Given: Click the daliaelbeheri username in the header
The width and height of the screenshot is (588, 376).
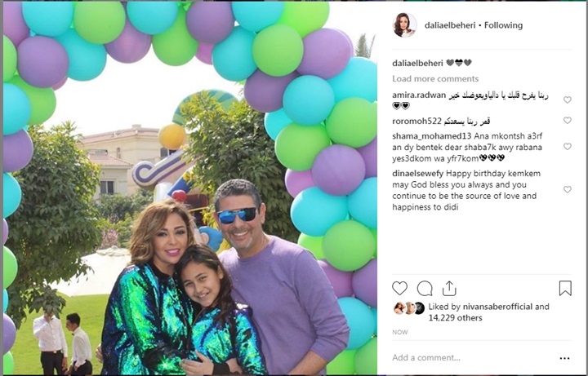Looking at the screenshot, I should (x=450, y=25).
